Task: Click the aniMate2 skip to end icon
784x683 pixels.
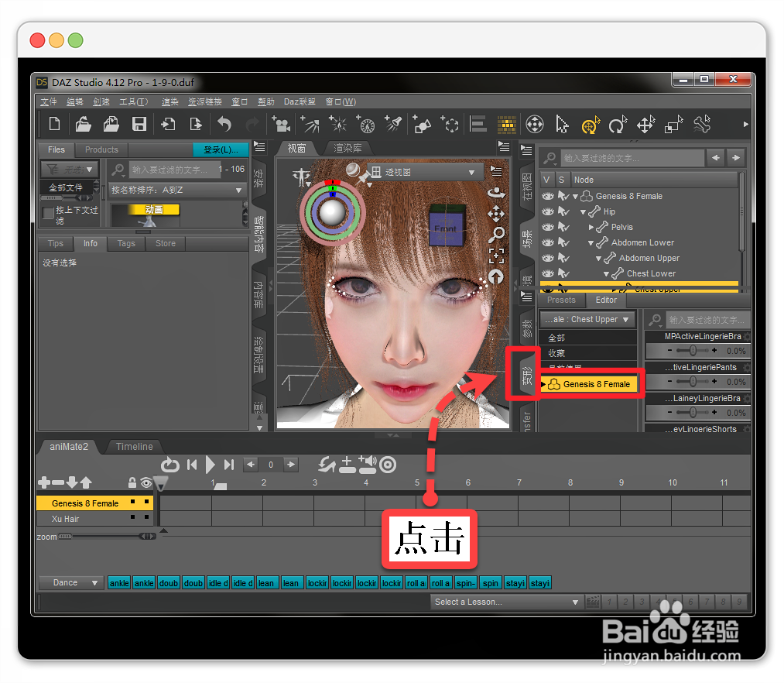Action: [x=229, y=465]
